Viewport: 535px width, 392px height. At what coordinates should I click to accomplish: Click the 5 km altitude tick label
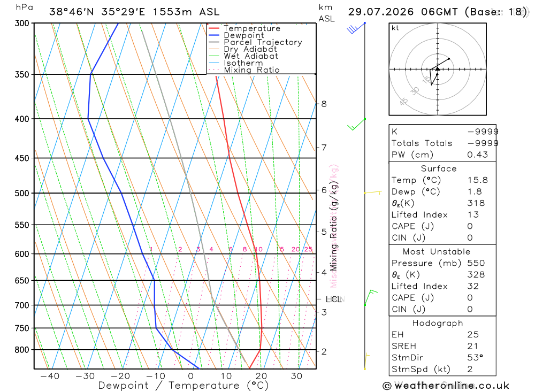324,232
